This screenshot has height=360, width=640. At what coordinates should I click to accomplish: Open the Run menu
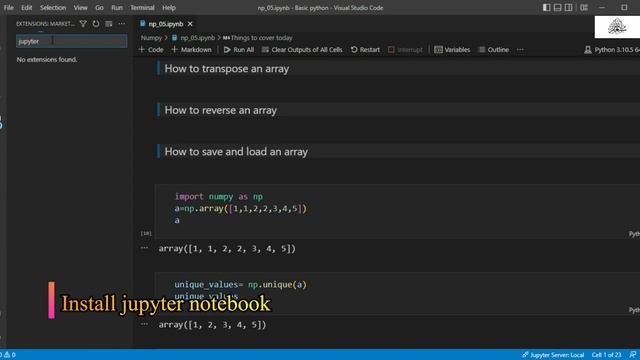click(x=117, y=8)
